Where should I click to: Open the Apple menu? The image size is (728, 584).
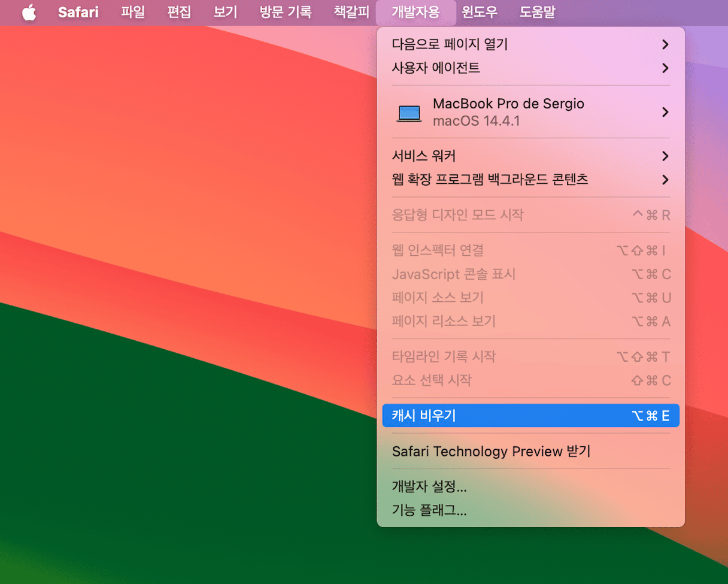[x=29, y=13]
